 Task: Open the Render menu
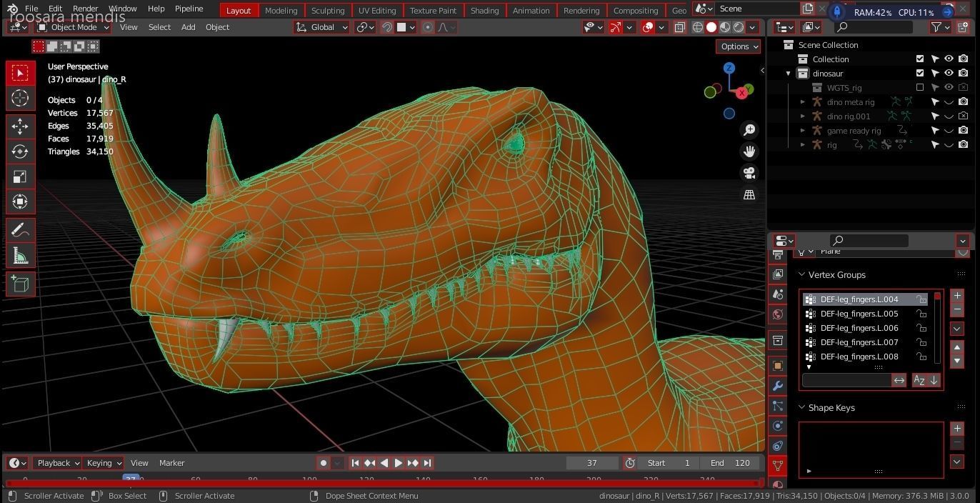coord(85,9)
